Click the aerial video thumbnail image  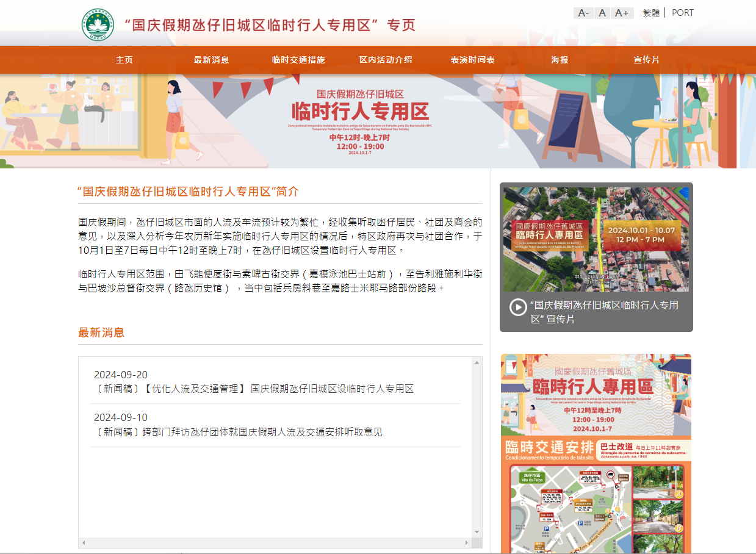coord(596,239)
